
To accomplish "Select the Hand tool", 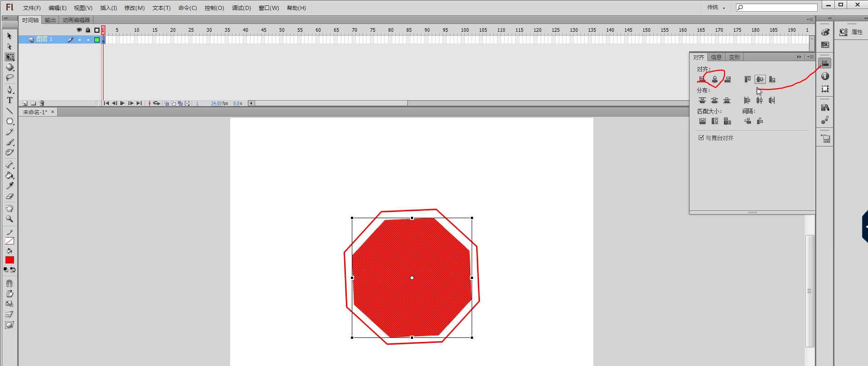I will (x=10, y=208).
